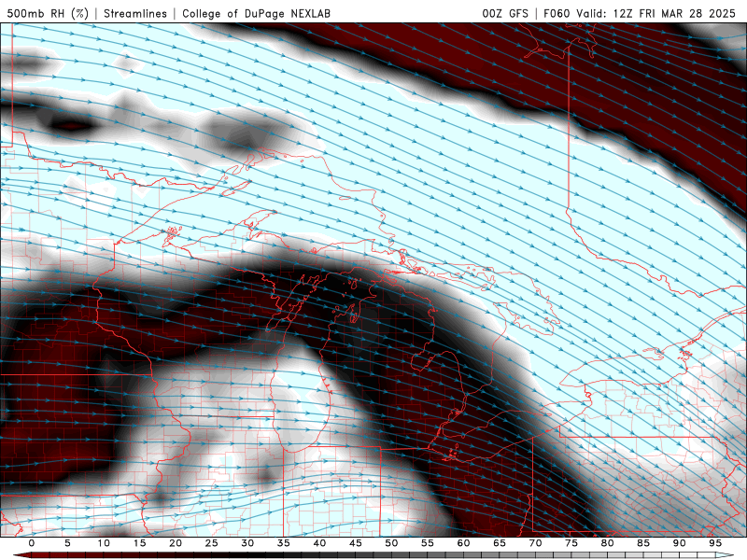Click the colorbar label "50"
The height and width of the screenshot is (560, 747).
[391, 543]
